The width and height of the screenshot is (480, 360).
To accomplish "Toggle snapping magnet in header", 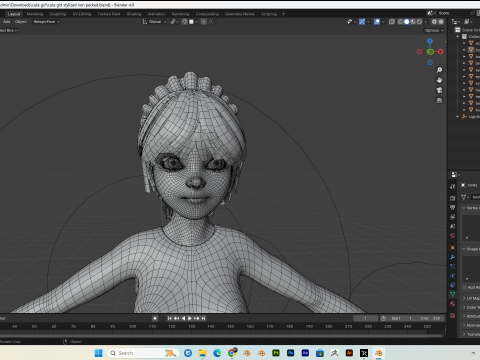I will (185, 22).
